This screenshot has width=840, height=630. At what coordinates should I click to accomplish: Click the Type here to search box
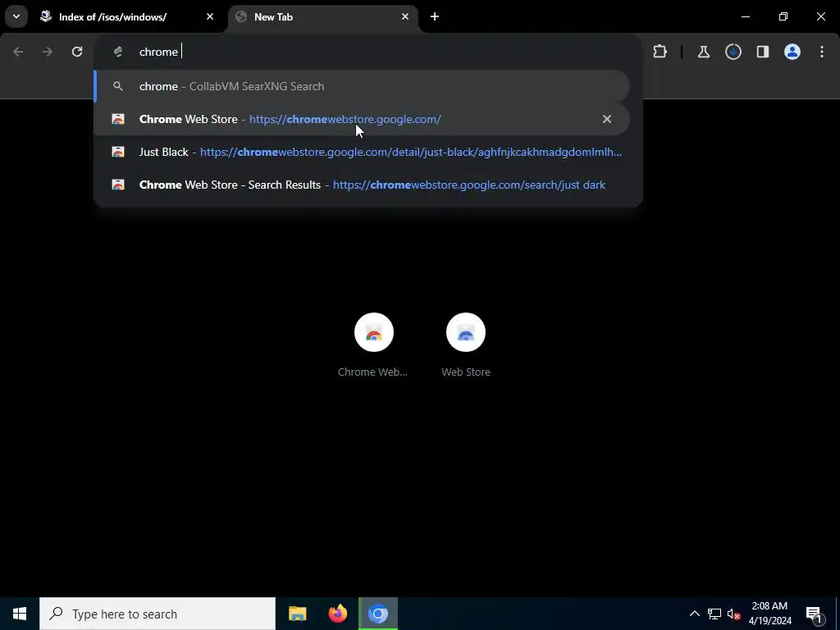(157, 614)
